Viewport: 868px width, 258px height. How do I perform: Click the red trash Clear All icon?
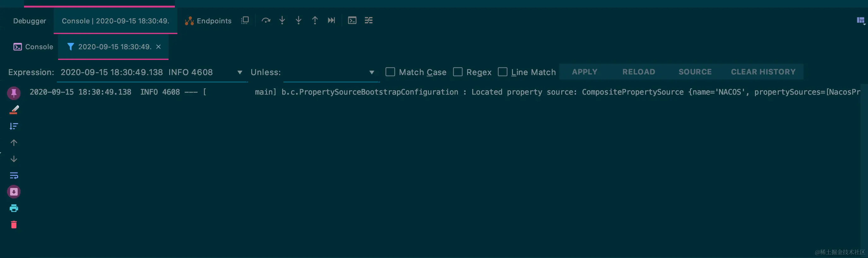[14, 225]
